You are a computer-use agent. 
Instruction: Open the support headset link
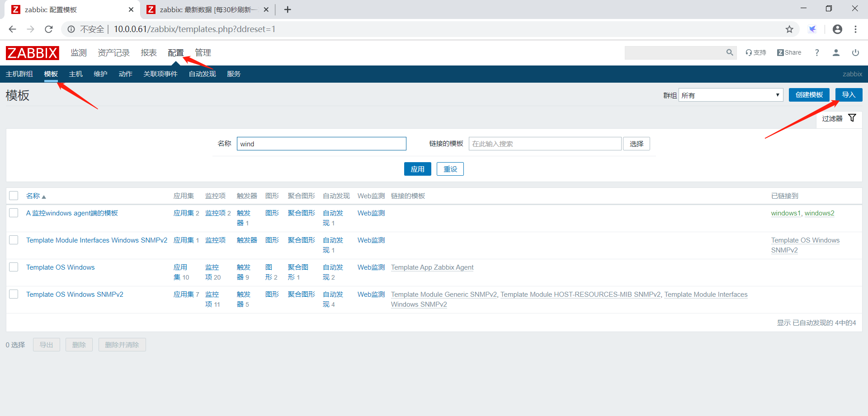tap(756, 52)
